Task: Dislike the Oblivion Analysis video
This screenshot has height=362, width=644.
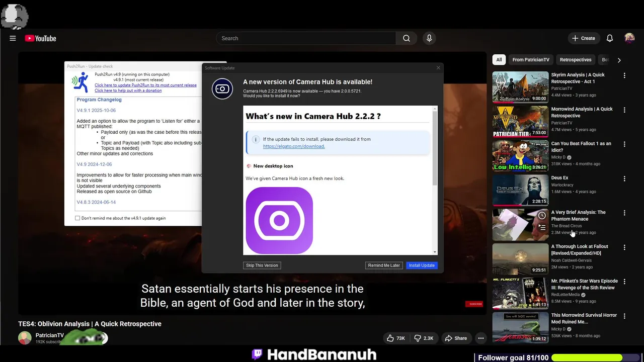Action: pyautogui.click(x=424, y=338)
